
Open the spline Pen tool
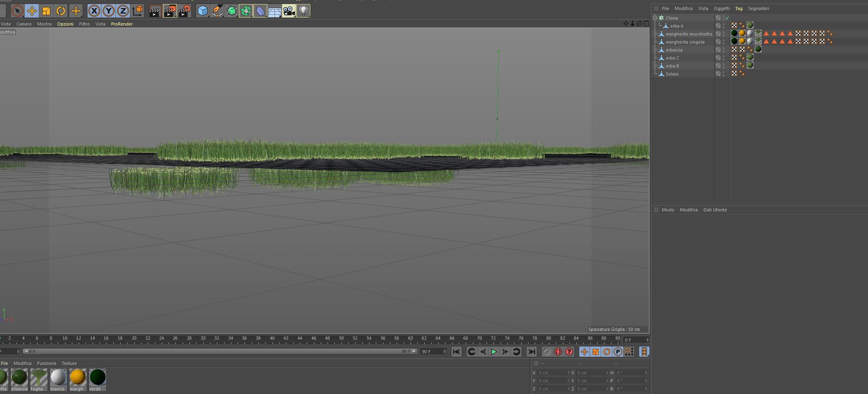pyautogui.click(x=217, y=11)
